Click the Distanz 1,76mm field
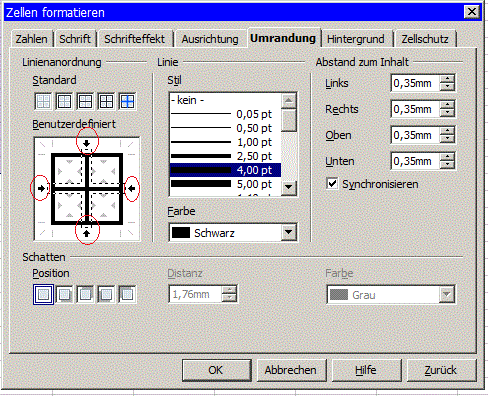 [x=196, y=294]
